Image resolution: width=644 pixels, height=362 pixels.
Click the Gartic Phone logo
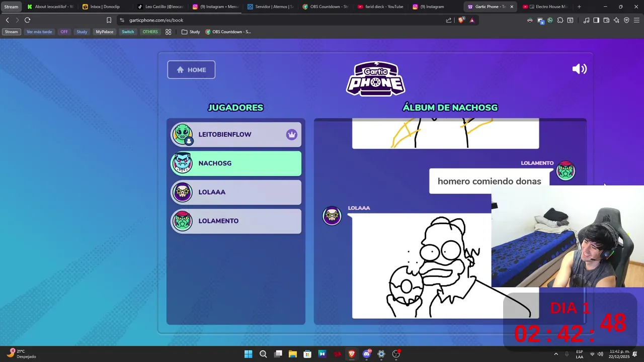(x=376, y=78)
